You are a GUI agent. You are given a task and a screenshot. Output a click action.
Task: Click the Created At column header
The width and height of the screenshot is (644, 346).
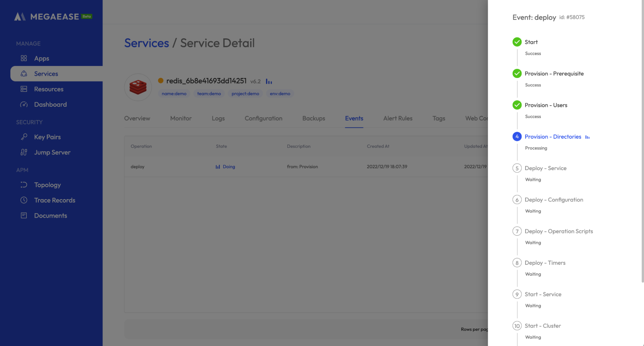pyautogui.click(x=378, y=146)
